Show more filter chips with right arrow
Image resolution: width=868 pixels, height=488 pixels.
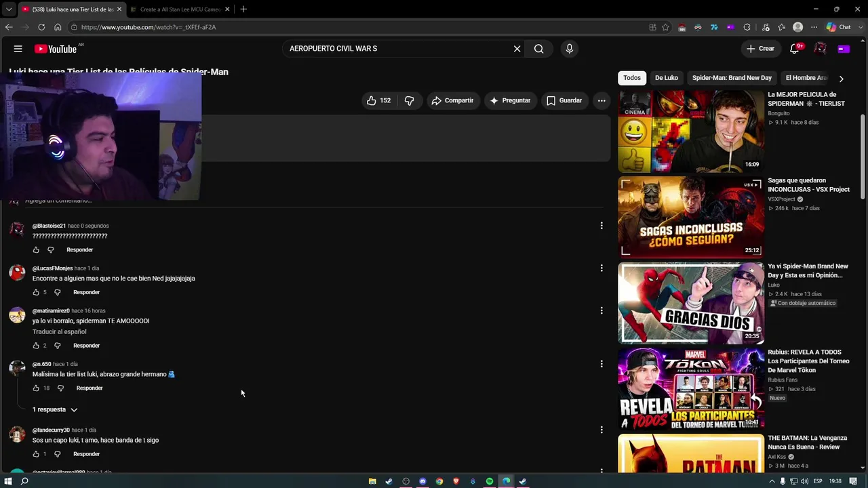(842, 79)
